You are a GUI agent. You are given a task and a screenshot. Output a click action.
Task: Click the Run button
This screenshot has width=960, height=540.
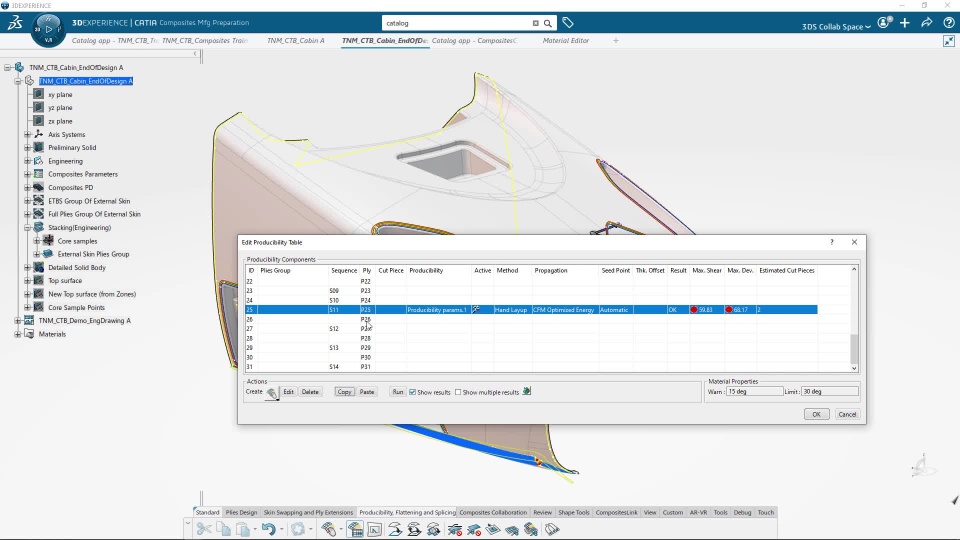pos(398,392)
